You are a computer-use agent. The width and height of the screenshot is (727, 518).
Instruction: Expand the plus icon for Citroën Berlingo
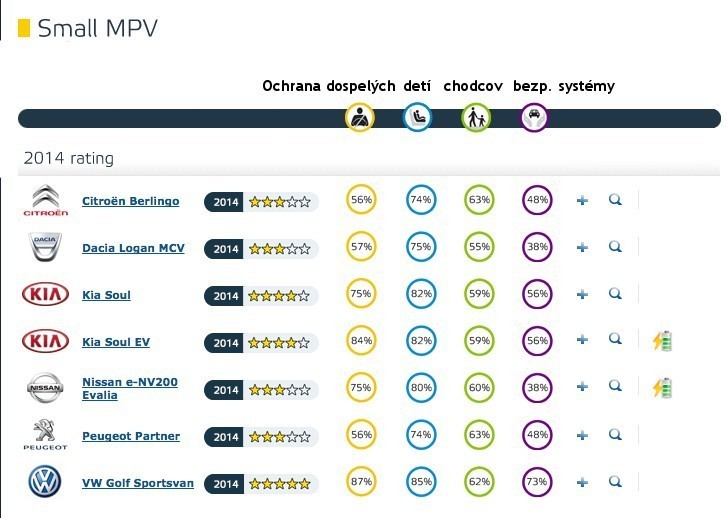click(582, 201)
